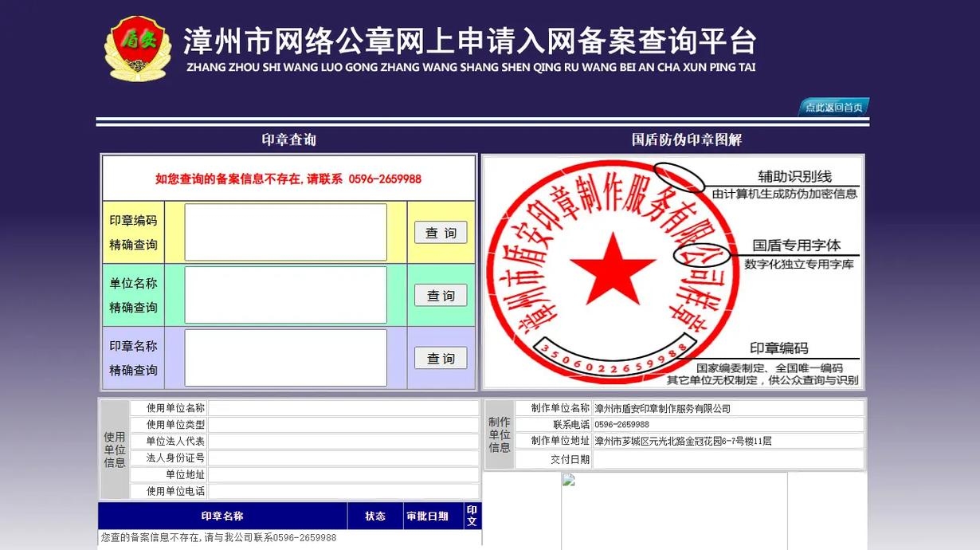The height and width of the screenshot is (550, 980).
Task: Click the 使用单位电话 field value
Action: [x=343, y=492]
